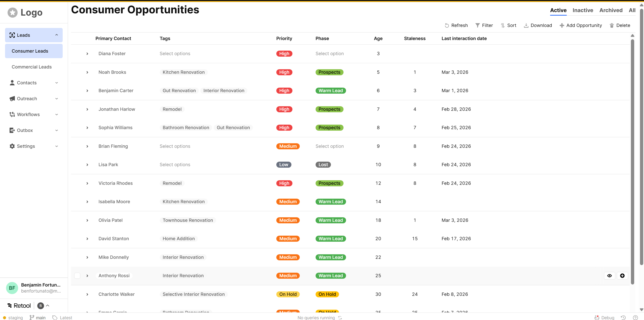Open the Filter funnel icon
Viewport: 644px width, 320px height.
coord(477,25)
